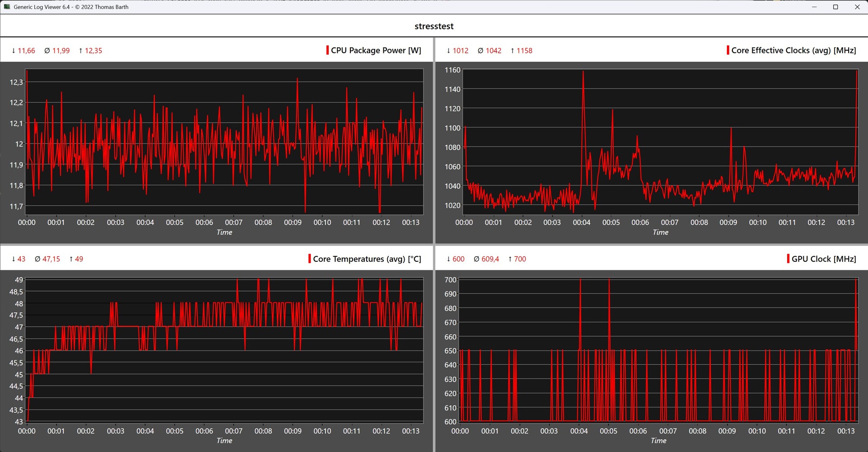The image size is (868, 452).
Task: Close the Generic Log Viewer window
Action: pos(857,7)
